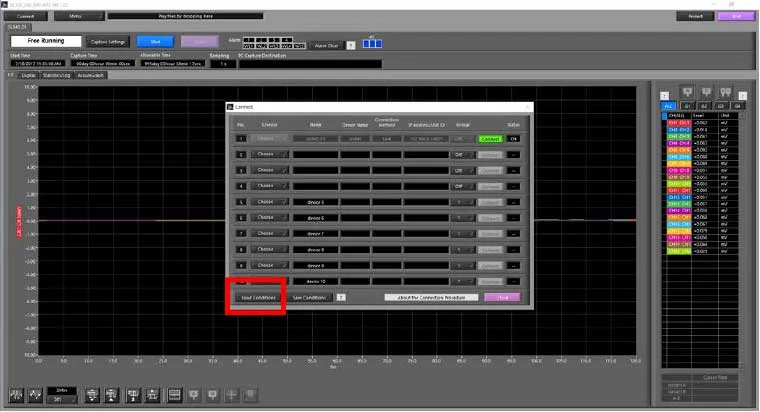Switch to the Digital tab
Screen dimensions: 760x412
[x=30, y=75]
